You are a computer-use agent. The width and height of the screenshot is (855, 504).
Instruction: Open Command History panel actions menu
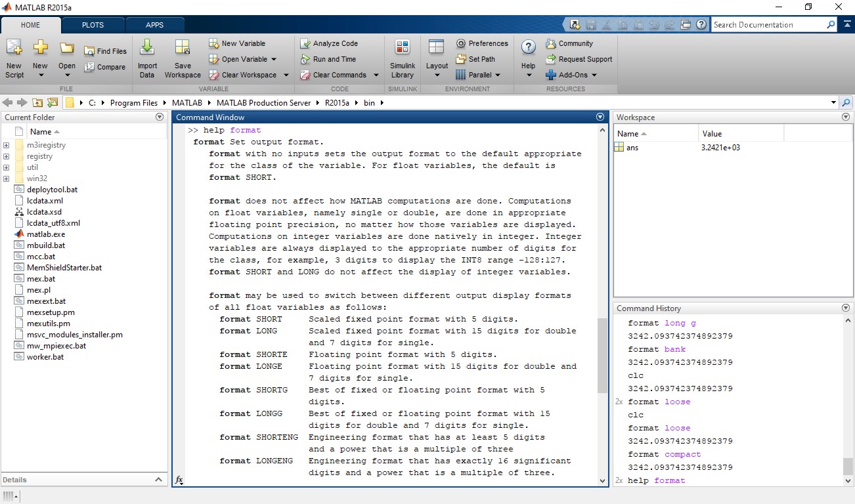pyautogui.click(x=846, y=308)
